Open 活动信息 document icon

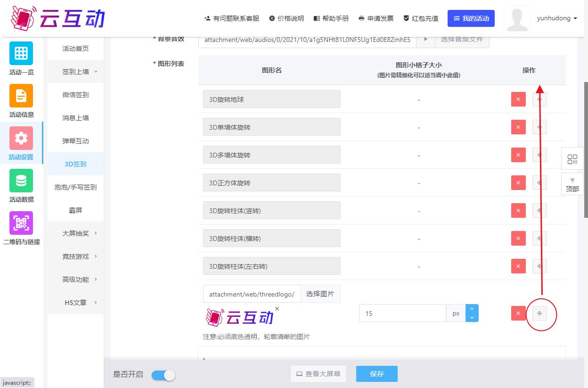(x=21, y=96)
